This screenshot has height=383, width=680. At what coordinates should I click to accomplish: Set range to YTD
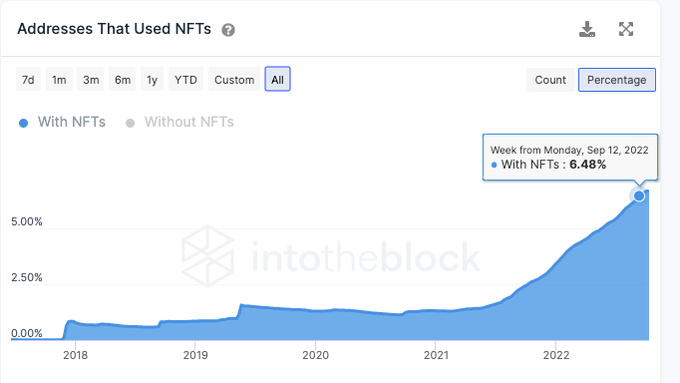click(x=186, y=80)
